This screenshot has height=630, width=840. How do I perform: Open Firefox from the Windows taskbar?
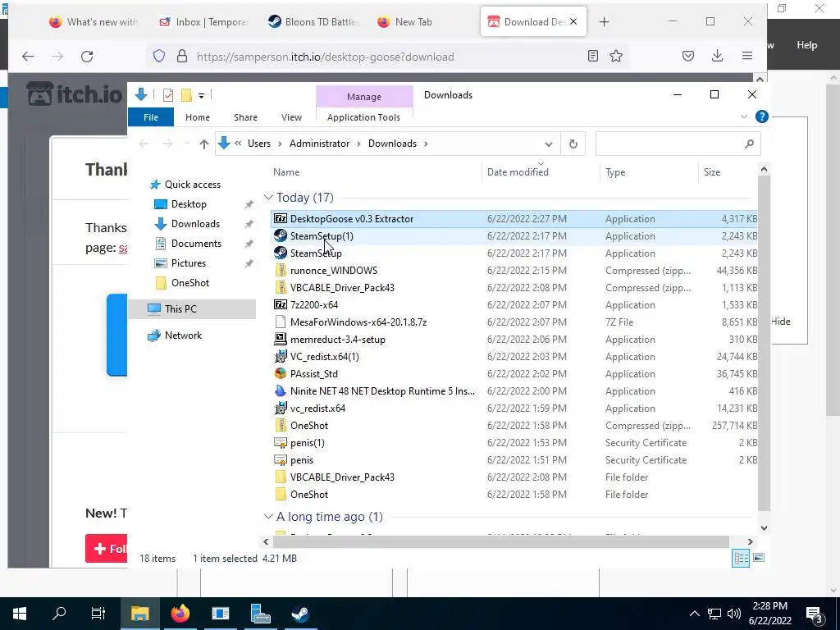point(180,614)
